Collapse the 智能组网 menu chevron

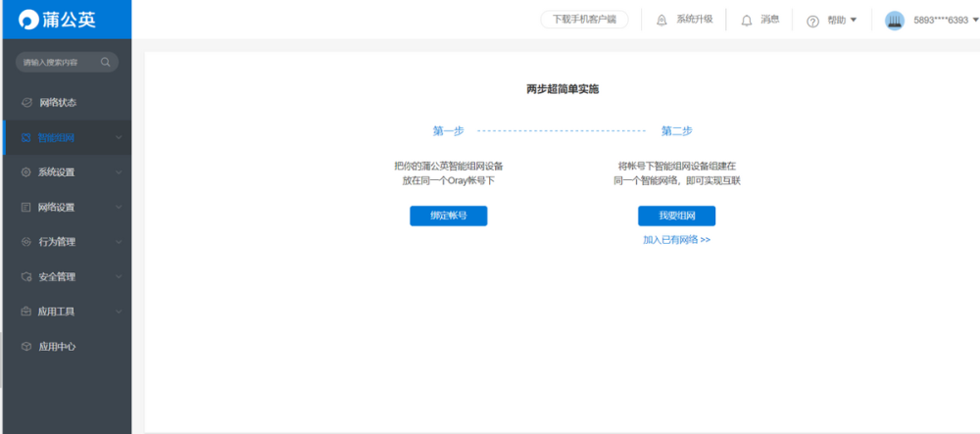click(x=119, y=138)
